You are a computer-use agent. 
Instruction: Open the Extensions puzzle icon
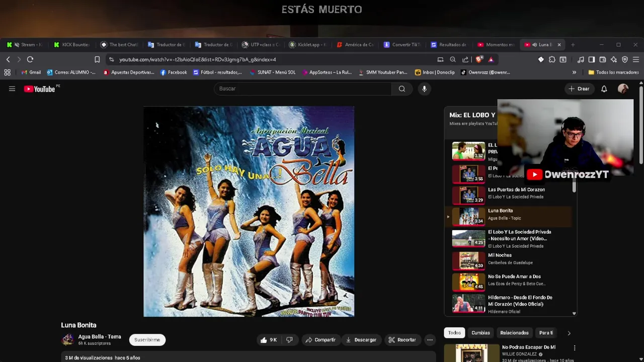tap(552, 59)
